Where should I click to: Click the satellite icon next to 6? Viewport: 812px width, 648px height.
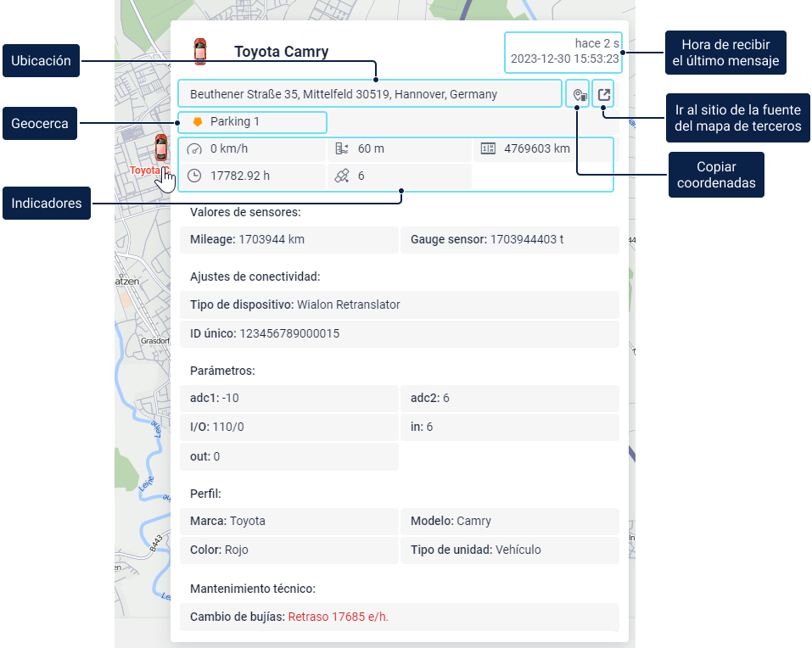[x=342, y=176]
